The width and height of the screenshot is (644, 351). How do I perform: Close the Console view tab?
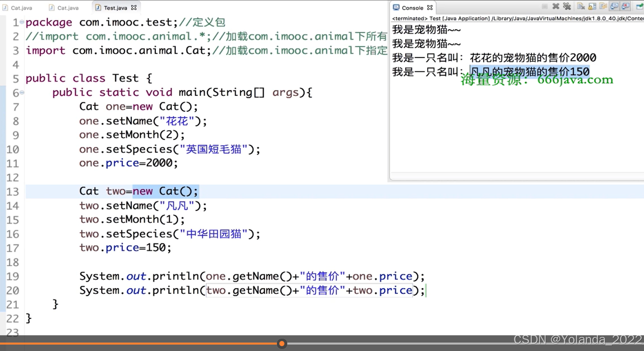click(x=430, y=8)
